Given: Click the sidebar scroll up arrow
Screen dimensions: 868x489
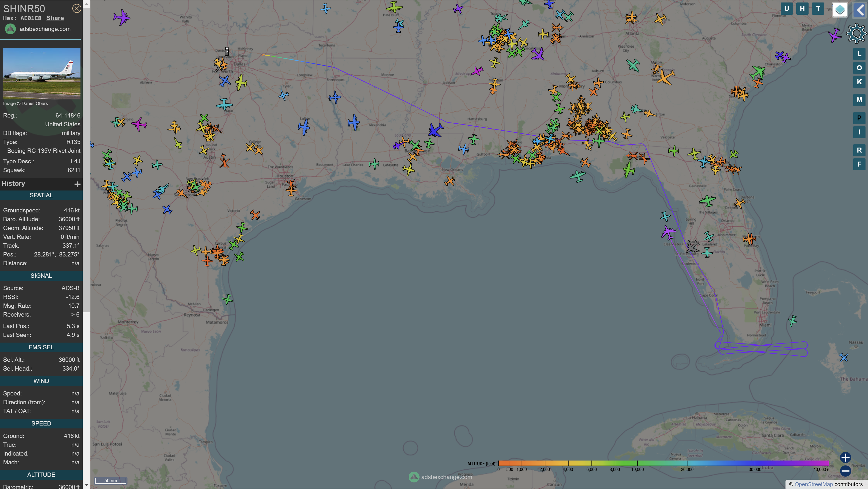Looking at the screenshot, I should [87, 4].
